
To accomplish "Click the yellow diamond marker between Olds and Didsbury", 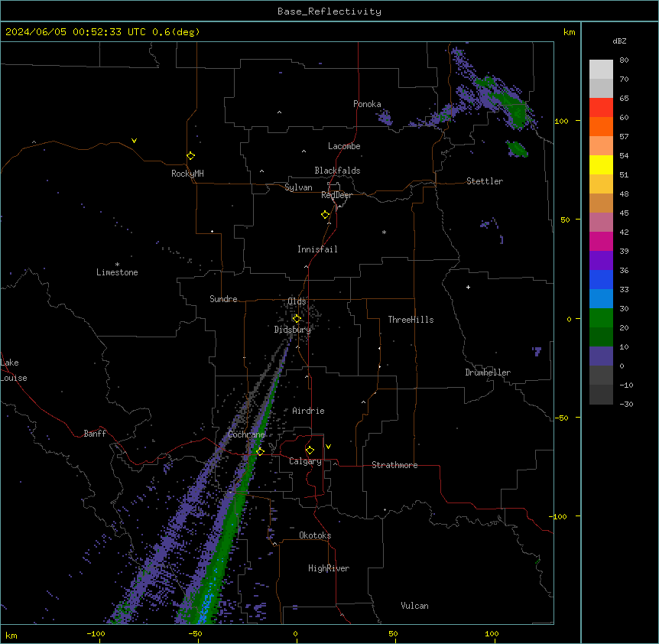I will coord(297,319).
